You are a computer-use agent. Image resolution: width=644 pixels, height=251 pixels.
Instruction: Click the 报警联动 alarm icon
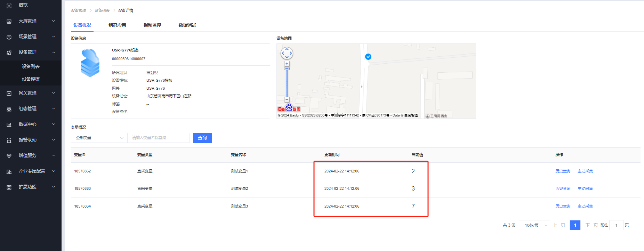[x=9, y=140]
